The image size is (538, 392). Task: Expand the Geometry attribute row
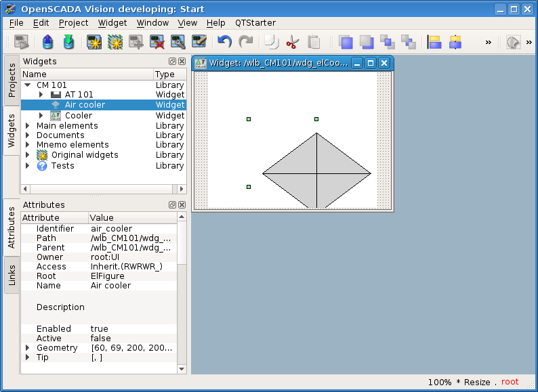click(28, 348)
